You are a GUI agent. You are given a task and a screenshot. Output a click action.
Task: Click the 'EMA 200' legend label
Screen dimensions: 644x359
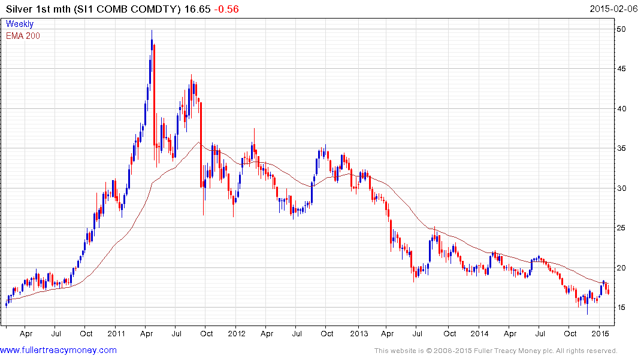pos(23,36)
